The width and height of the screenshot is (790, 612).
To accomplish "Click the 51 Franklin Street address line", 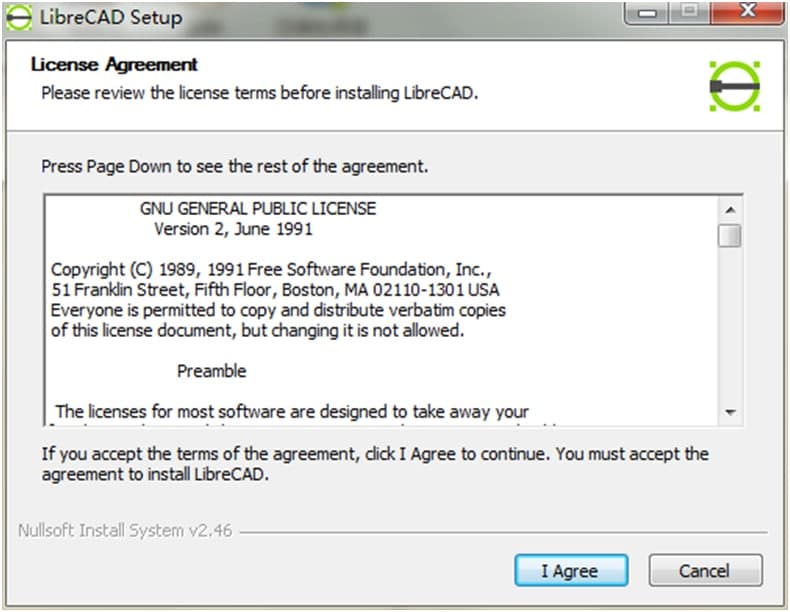I will point(274,290).
